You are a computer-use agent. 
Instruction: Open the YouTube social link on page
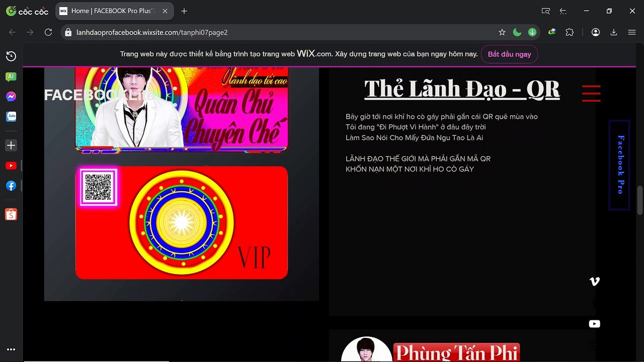pyautogui.click(x=595, y=324)
